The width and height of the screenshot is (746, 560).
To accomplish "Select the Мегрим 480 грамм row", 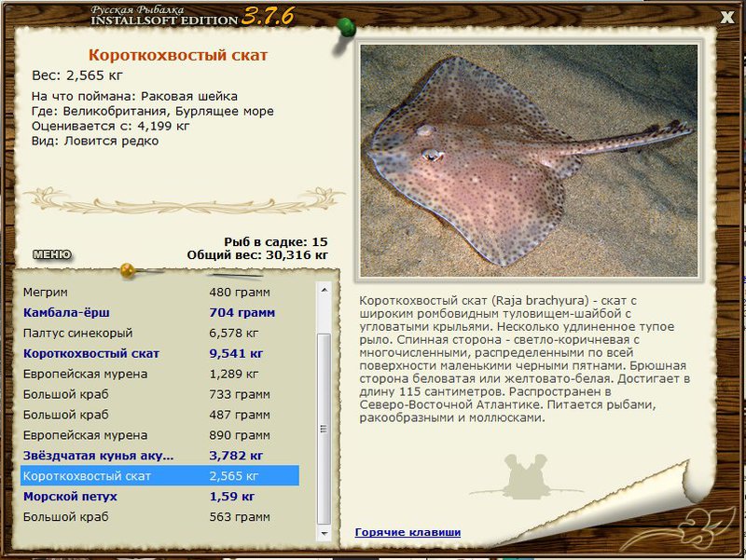I will click(159, 292).
